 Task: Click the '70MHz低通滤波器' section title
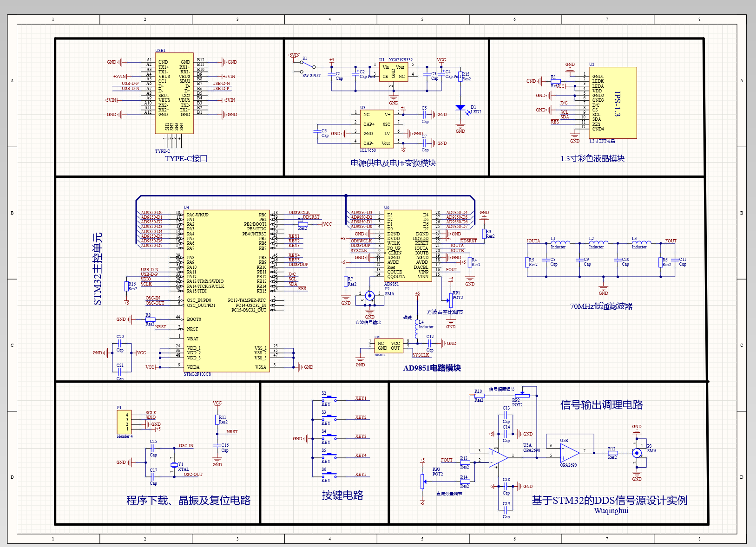[x=601, y=306]
